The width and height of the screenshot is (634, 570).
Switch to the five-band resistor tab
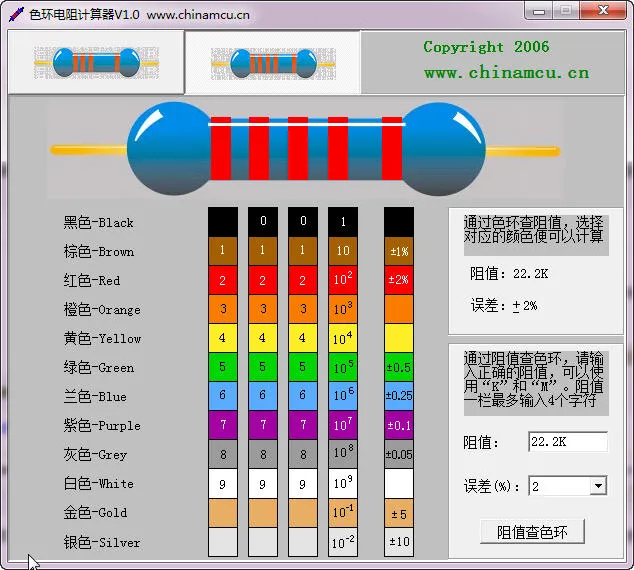(x=273, y=62)
